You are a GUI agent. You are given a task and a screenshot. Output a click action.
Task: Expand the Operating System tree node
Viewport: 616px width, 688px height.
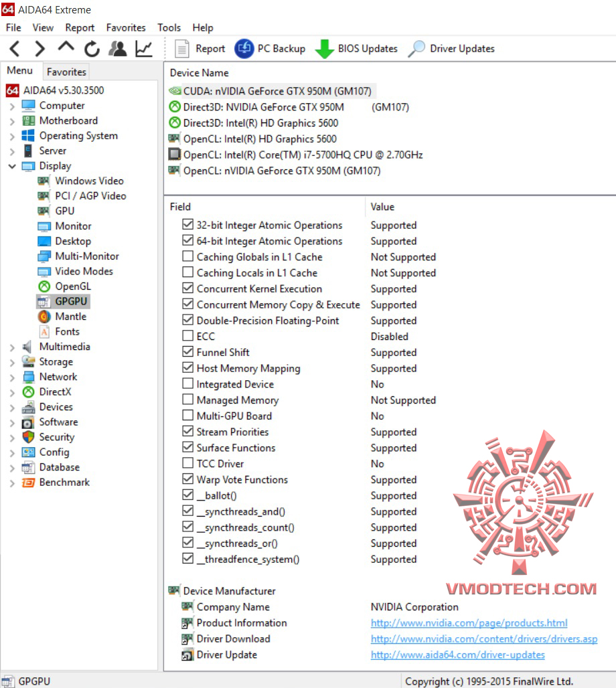(x=12, y=137)
